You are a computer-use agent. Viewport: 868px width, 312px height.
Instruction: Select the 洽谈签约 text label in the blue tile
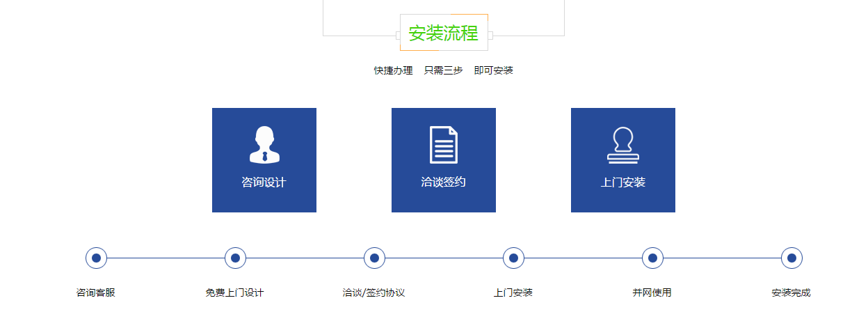tap(444, 182)
